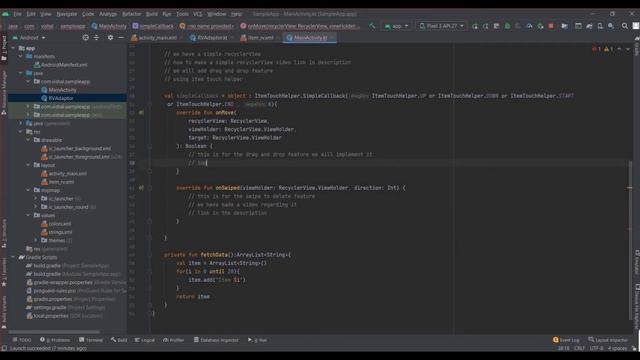Open the VCS menu
The height and width of the screenshot is (360, 640).
click(198, 14)
